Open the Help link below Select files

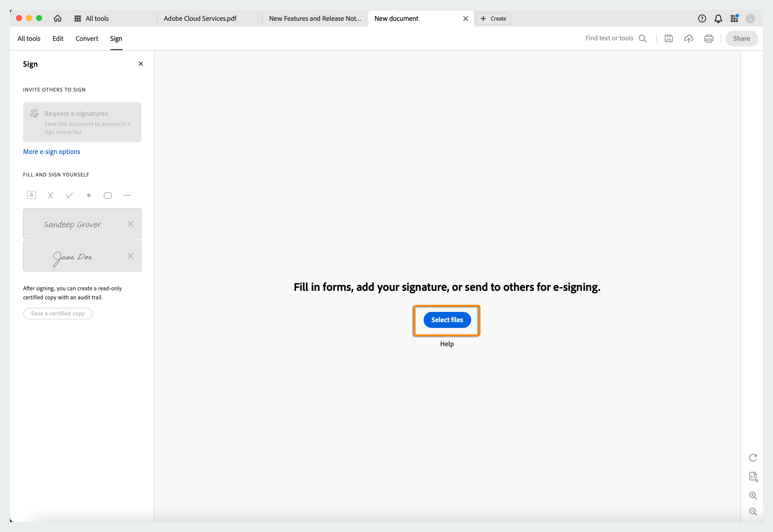point(447,344)
